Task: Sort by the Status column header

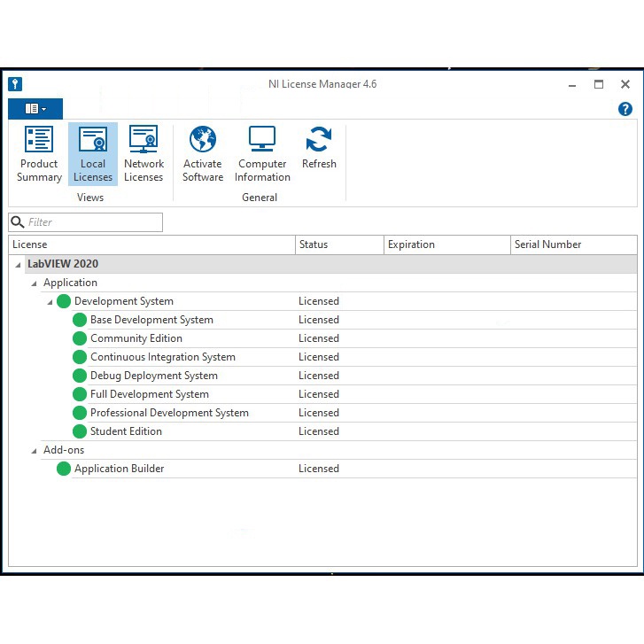Action: pos(338,244)
